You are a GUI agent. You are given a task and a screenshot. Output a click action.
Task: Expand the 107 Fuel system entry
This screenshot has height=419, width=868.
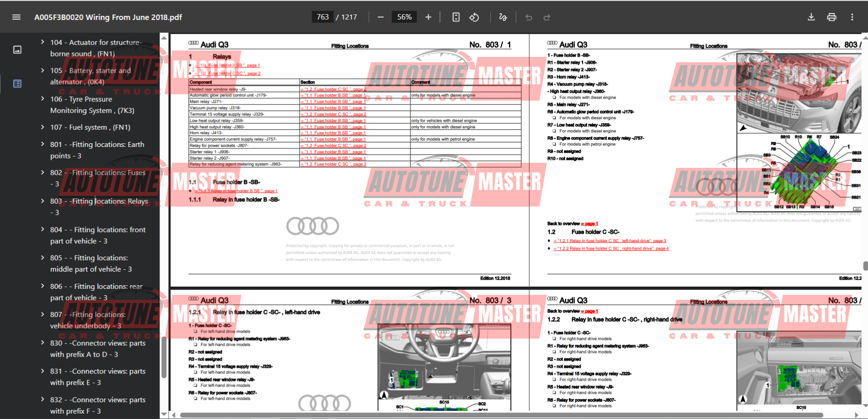[x=42, y=127]
